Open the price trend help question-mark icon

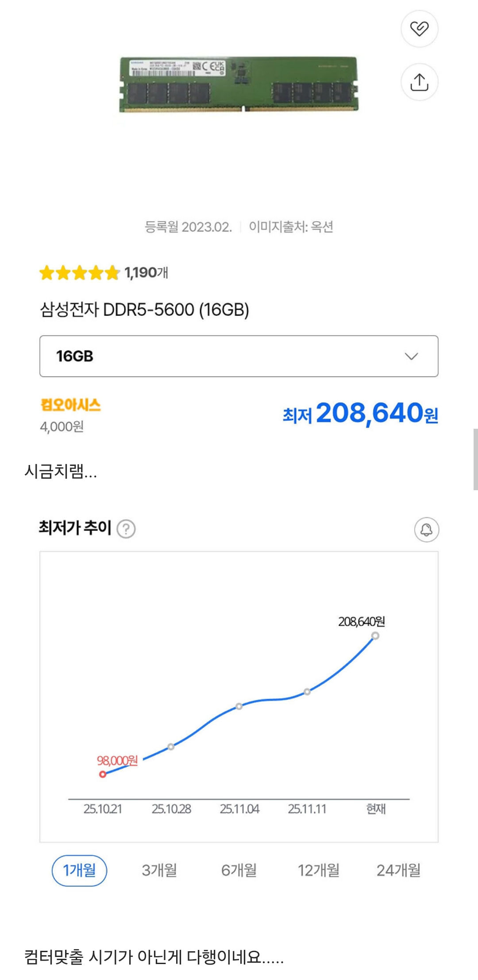[126, 529]
